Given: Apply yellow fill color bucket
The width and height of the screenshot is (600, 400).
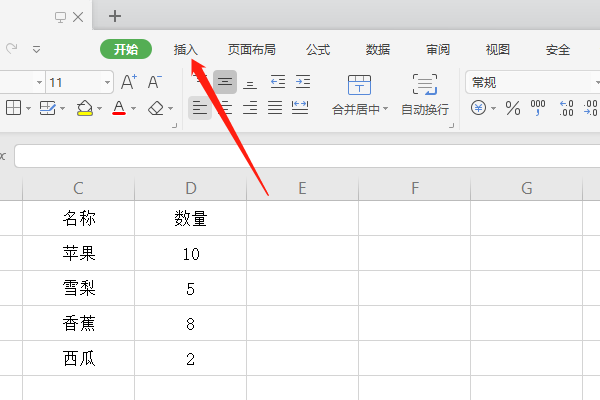Looking at the screenshot, I should tap(85, 108).
